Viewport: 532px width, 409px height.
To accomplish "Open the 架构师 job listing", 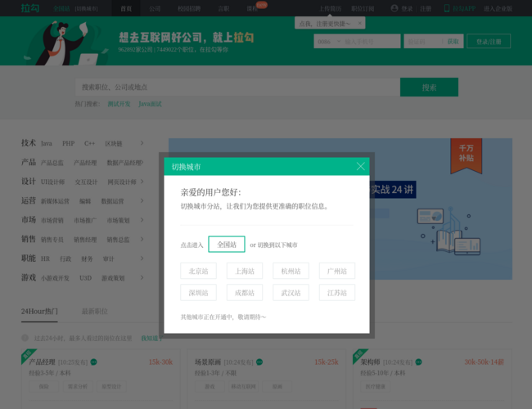I will 370,362.
